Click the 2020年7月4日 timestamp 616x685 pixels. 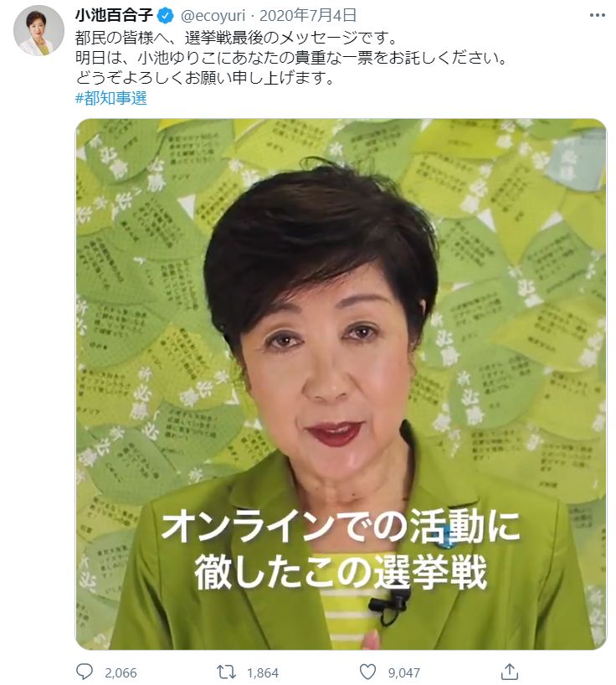point(308,16)
